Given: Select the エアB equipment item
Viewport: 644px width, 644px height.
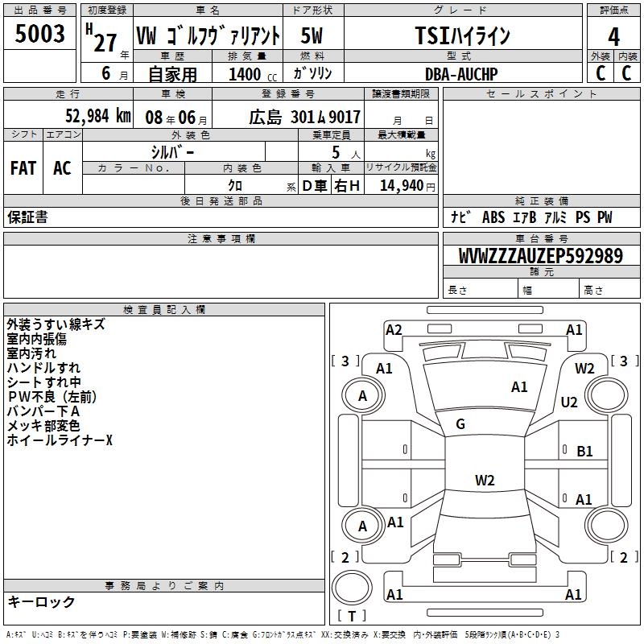Looking at the screenshot, I should point(525,217).
